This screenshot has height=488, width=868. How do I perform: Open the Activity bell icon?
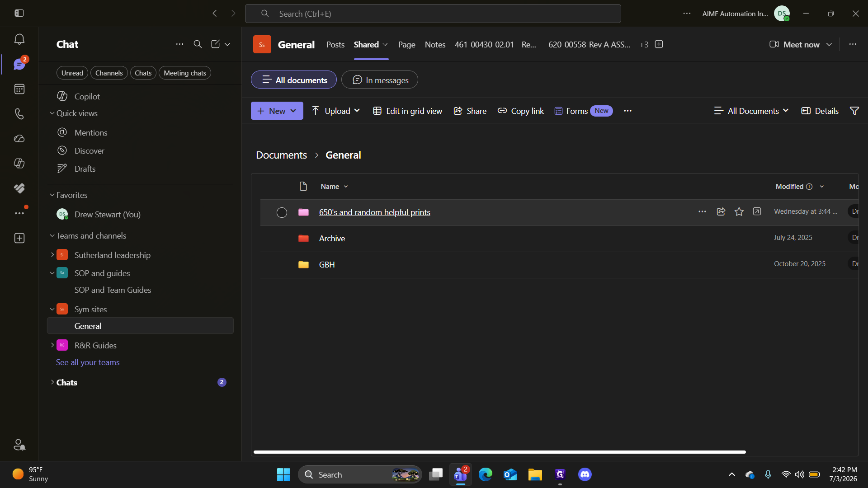(x=19, y=39)
